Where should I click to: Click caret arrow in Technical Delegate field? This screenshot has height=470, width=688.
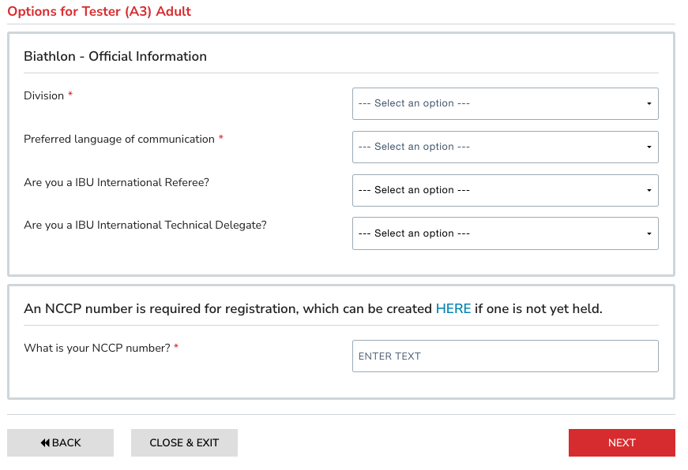click(649, 234)
